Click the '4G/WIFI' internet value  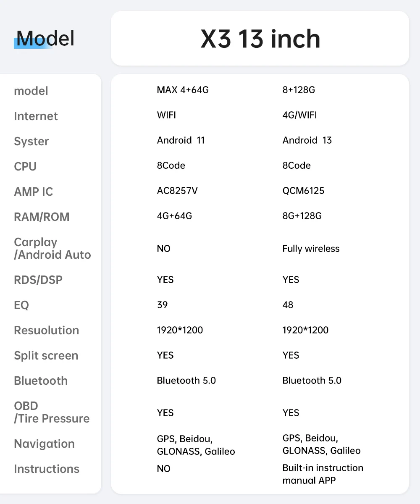coord(299,115)
